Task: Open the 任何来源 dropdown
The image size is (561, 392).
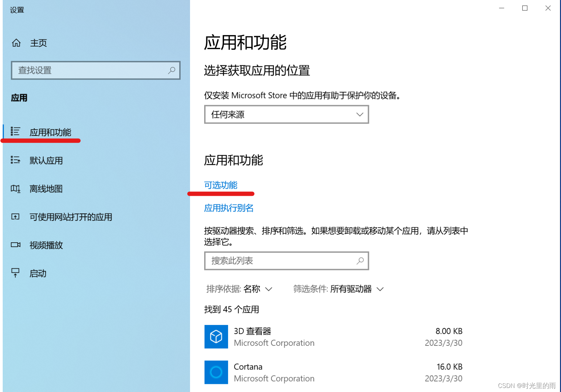Action: pyautogui.click(x=286, y=115)
